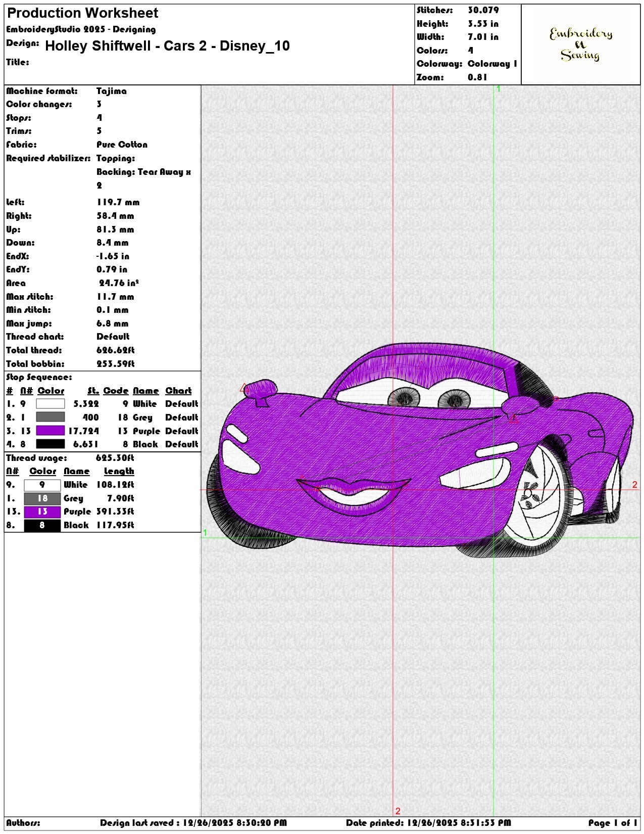Click the color changes value 3

point(99,104)
